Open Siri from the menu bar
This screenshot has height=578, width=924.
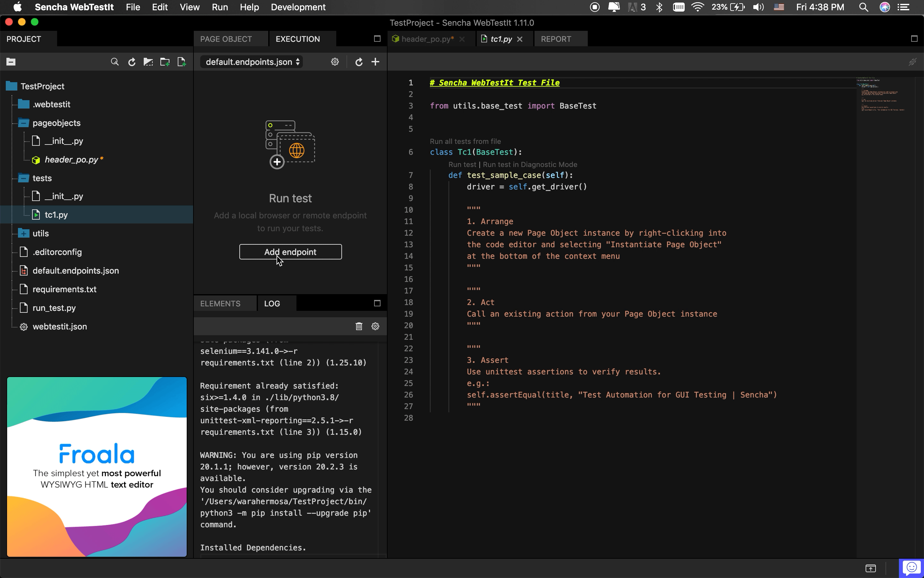point(885,7)
